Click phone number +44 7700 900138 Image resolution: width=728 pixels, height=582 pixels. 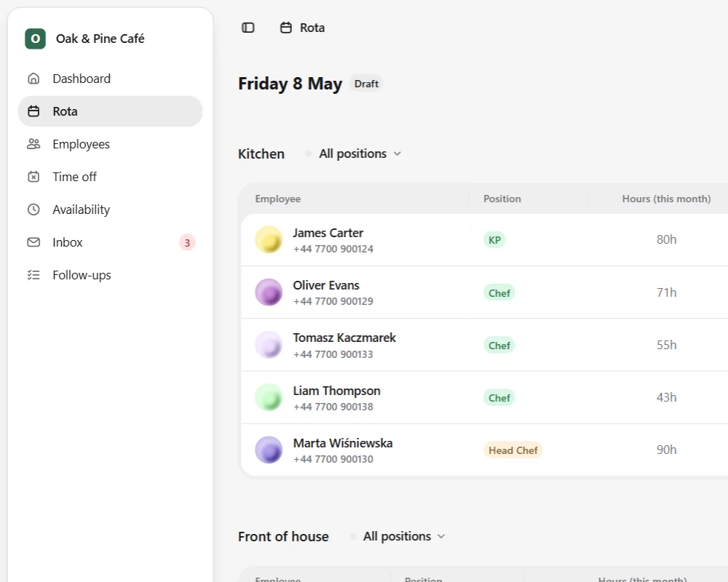[x=333, y=407]
